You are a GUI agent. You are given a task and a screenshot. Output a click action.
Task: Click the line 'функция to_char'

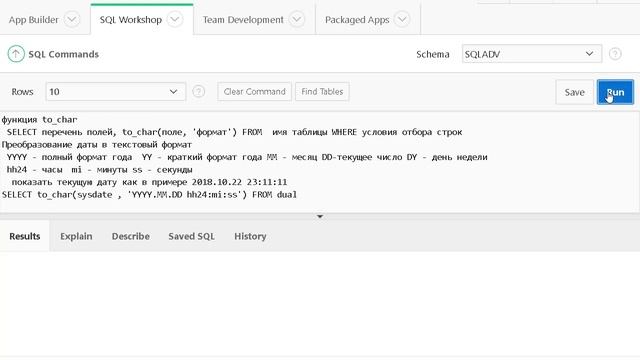[39, 120]
